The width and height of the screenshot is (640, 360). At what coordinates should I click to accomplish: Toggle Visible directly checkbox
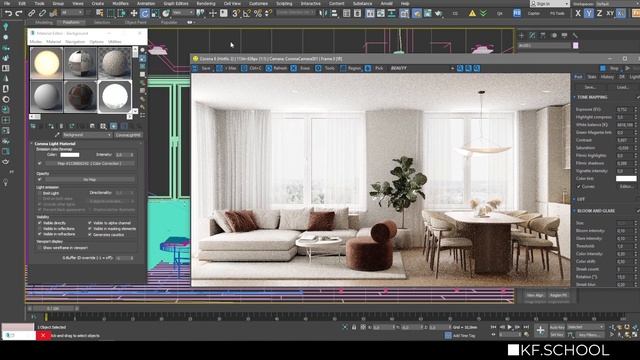pos(40,223)
